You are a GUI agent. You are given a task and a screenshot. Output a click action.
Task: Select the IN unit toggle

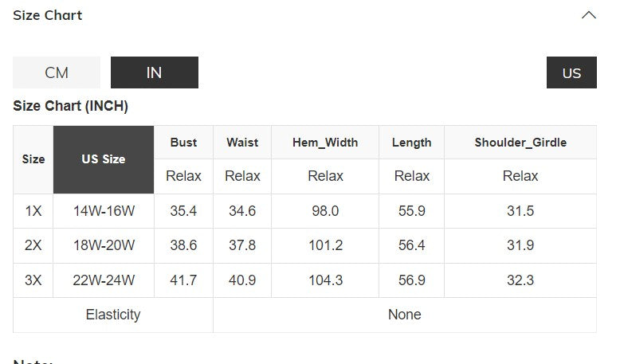[x=155, y=72]
